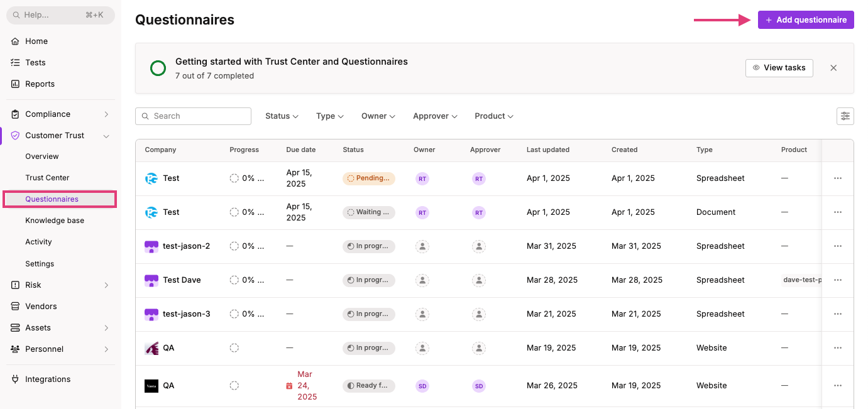Open row actions for Test Document row
This screenshot has width=868, height=409.
(x=838, y=212)
